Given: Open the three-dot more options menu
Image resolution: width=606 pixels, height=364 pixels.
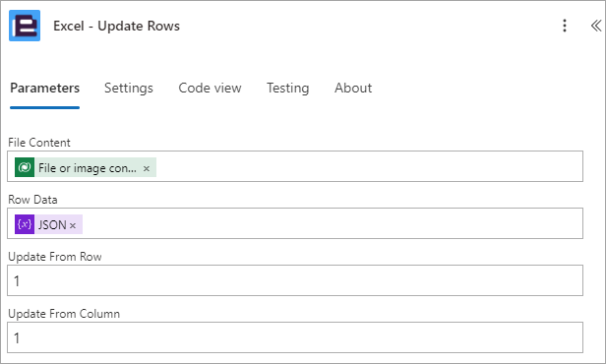Looking at the screenshot, I should point(565,26).
